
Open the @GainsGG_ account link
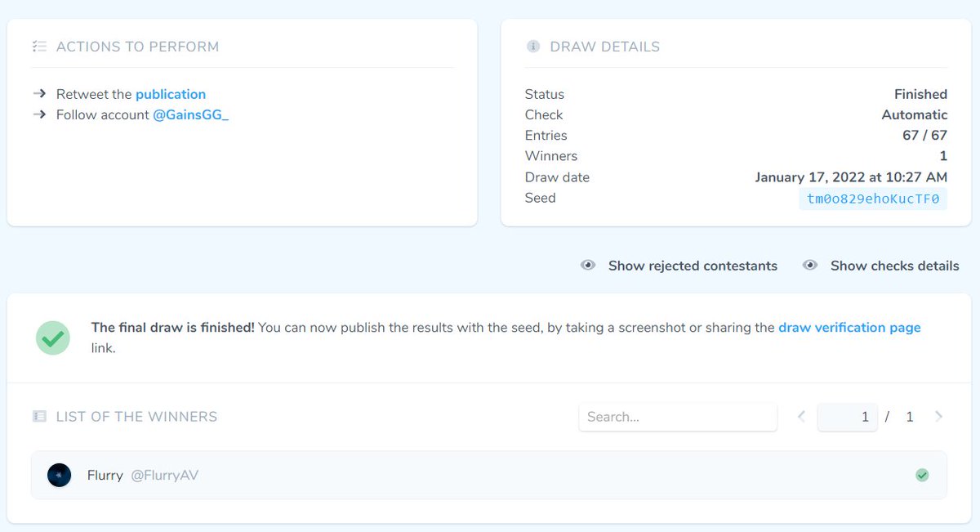pyautogui.click(x=191, y=115)
